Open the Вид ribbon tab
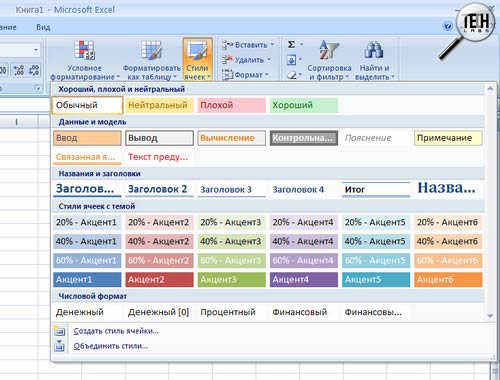 [43, 27]
